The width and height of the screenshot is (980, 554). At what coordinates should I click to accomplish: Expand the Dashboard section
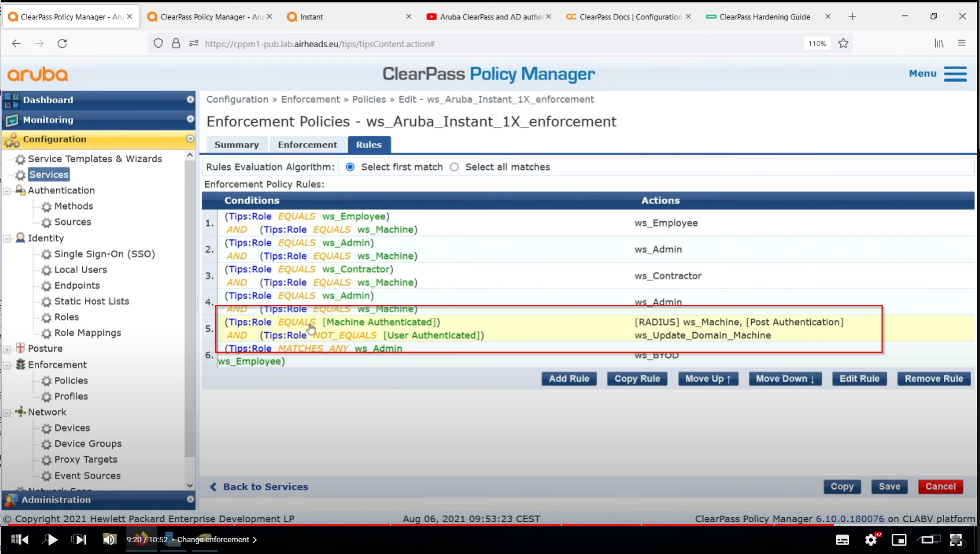[x=190, y=100]
